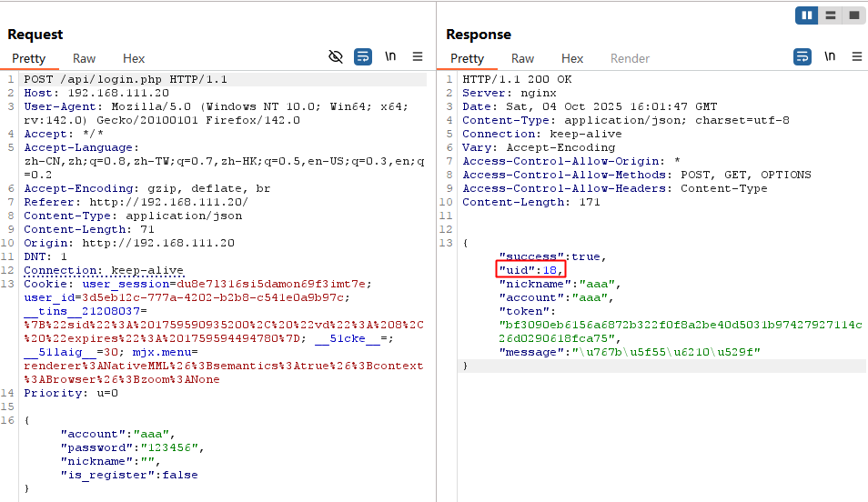The height and width of the screenshot is (502, 868).
Task: Switch to combined tabbed layout view
Action: (x=853, y=15)
